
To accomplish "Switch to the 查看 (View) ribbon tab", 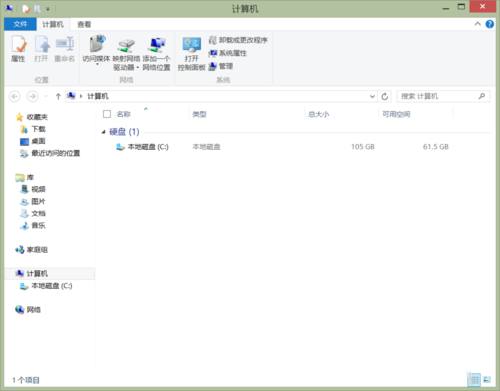I will coord(84,24).
